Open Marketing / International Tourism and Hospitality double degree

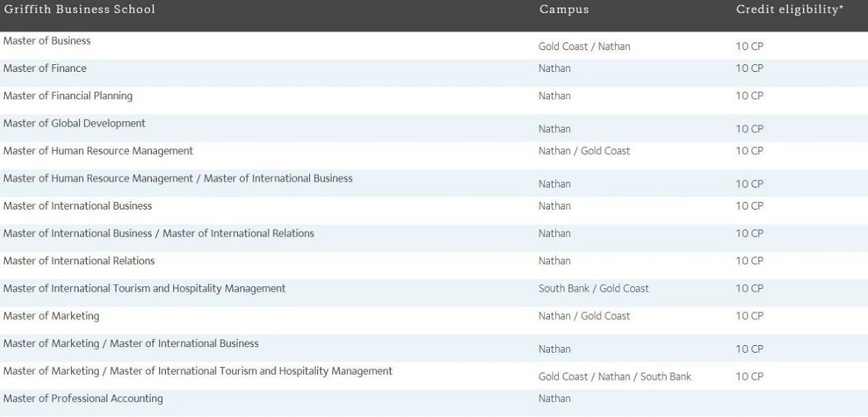(x=198, y=371)
